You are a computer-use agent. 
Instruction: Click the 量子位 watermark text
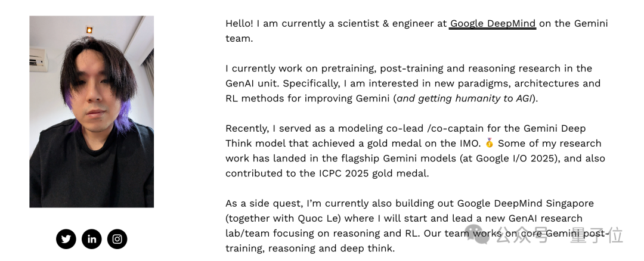point(597,235)
